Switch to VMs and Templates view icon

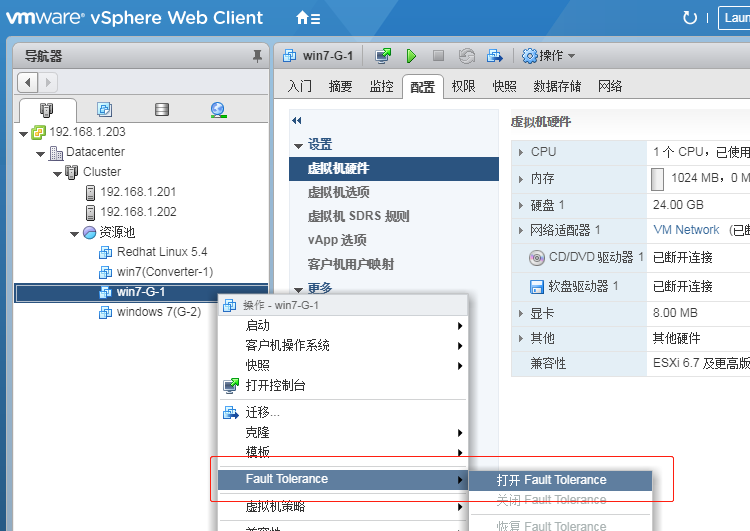click(x=104, y=110)
